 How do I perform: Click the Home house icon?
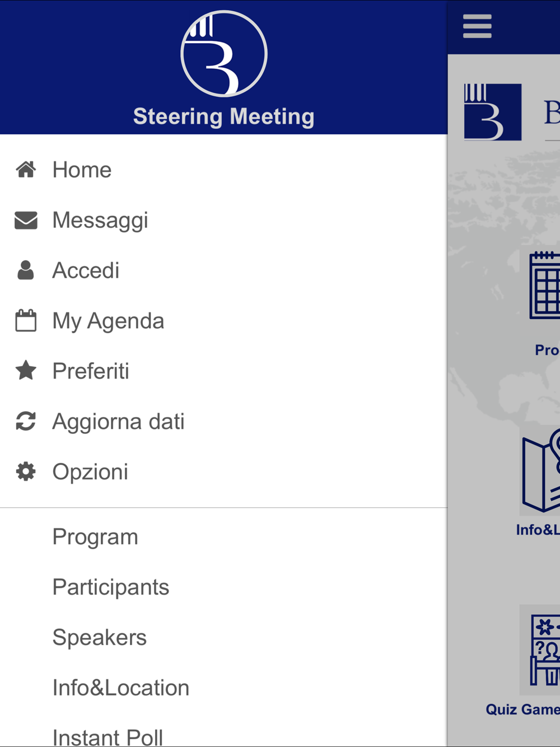click(26, 169)
